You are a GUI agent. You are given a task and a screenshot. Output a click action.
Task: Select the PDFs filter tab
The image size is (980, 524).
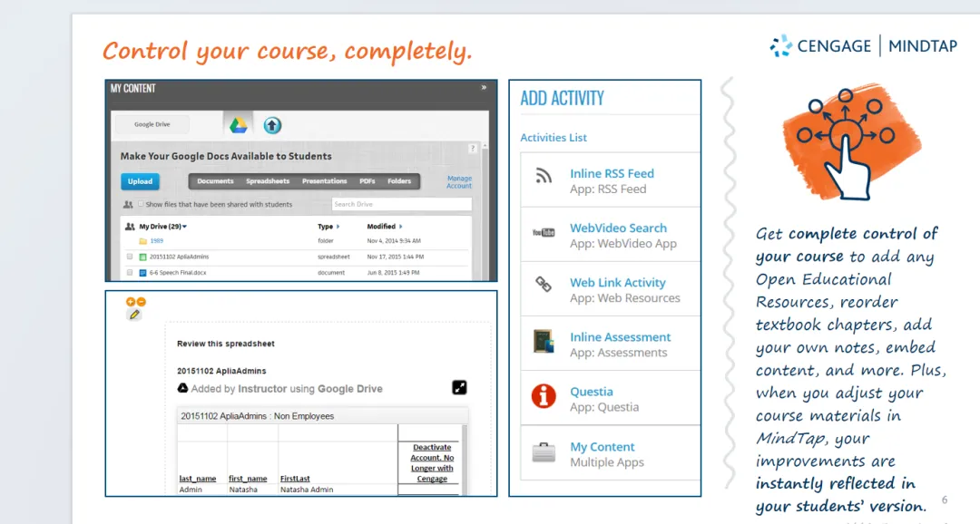pos(367,181)
